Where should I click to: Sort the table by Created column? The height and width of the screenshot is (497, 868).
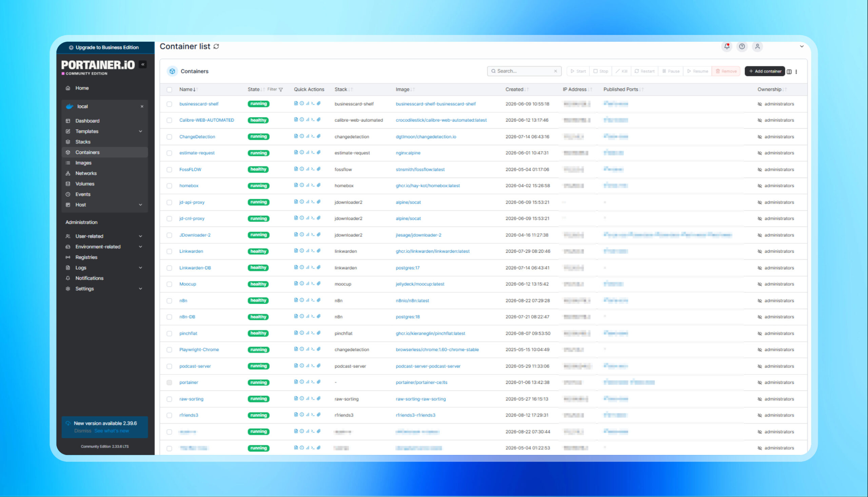[517, 90]
